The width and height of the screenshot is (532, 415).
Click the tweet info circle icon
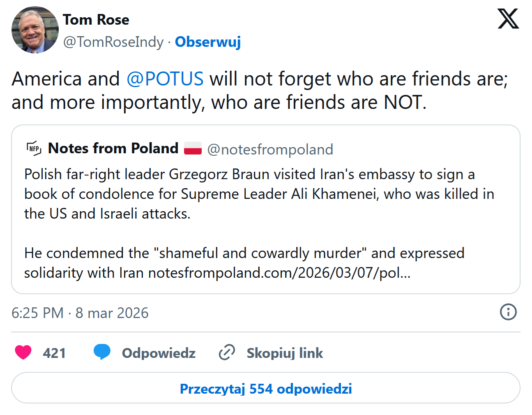point(508,312)
